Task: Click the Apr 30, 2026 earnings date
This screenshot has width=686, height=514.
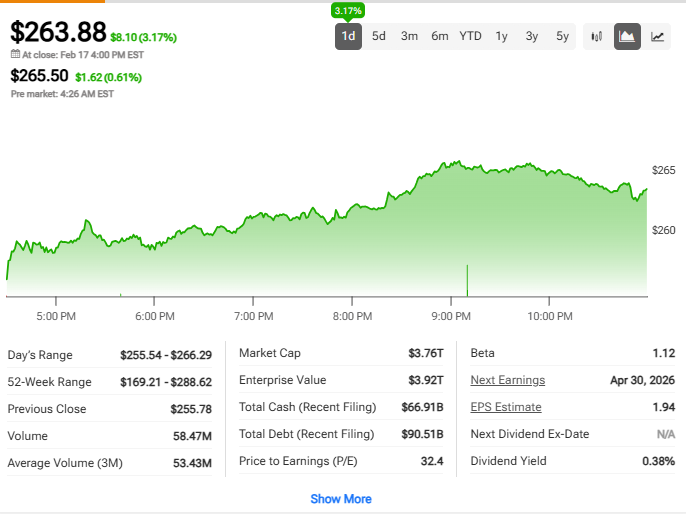Action: click(x=642, y=380)
